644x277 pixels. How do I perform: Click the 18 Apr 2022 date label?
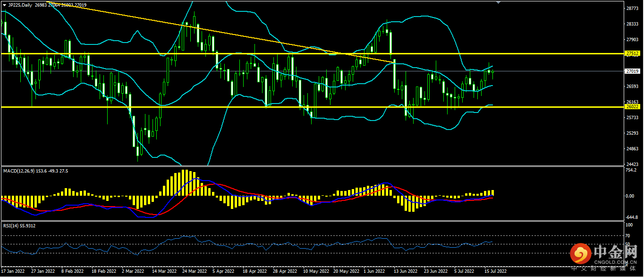click(x=254, y=272)
